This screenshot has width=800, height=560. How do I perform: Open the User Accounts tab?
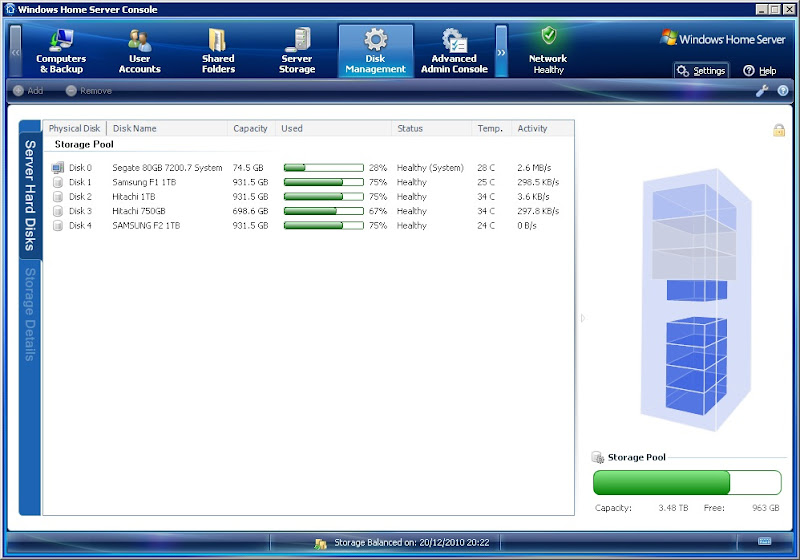[x=139, y=51]
